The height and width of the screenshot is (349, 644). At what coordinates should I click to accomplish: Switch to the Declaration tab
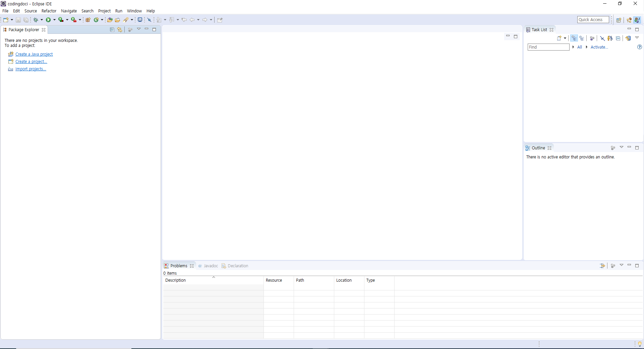click(x=235, y=266)
